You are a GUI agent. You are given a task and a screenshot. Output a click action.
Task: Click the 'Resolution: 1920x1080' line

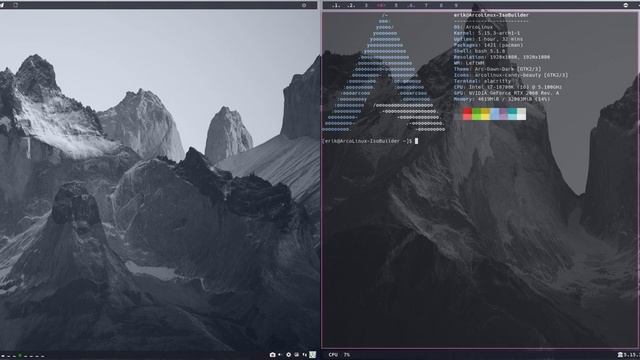[x=502, y=57]
